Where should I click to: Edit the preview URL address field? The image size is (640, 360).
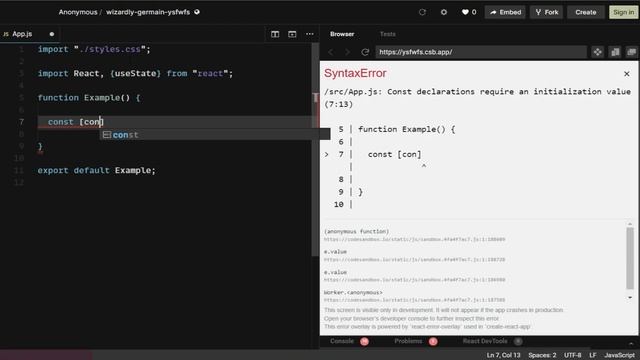(481, 52)
